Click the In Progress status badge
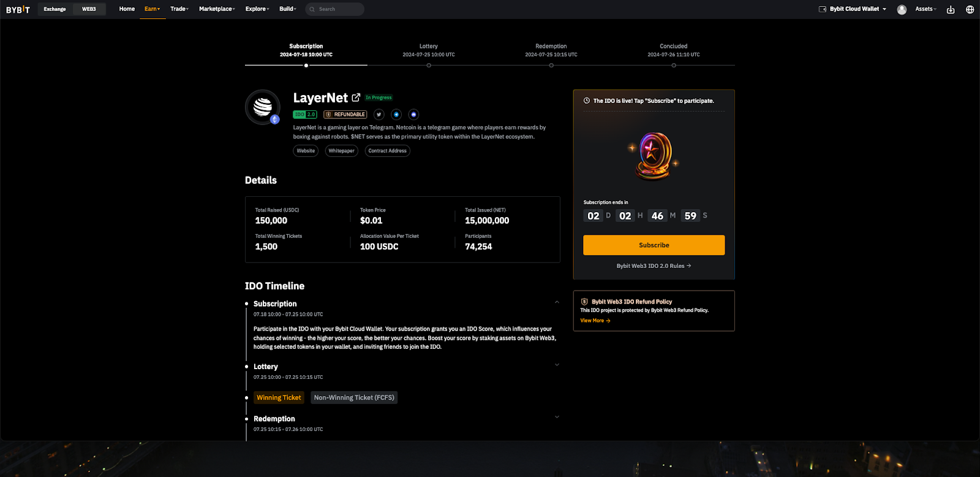Image resolution: width=980 pixels, height=477 pixels. point(379,97)
